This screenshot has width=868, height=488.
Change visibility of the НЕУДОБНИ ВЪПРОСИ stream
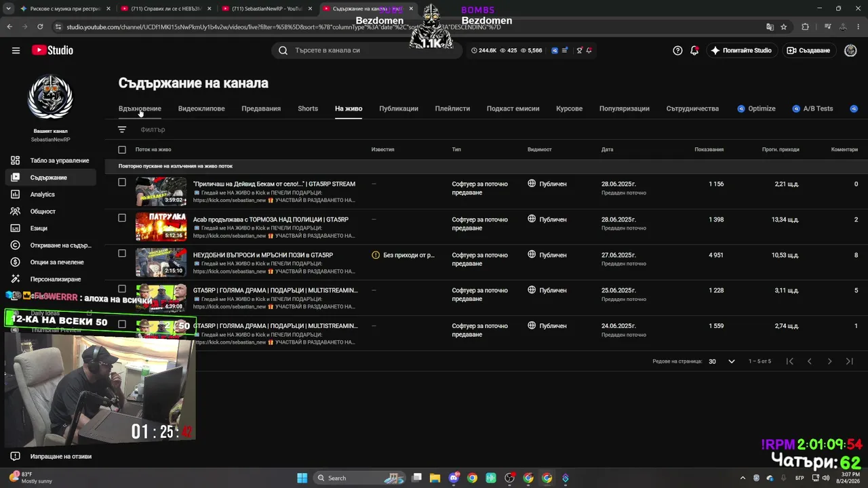point(547,256)
